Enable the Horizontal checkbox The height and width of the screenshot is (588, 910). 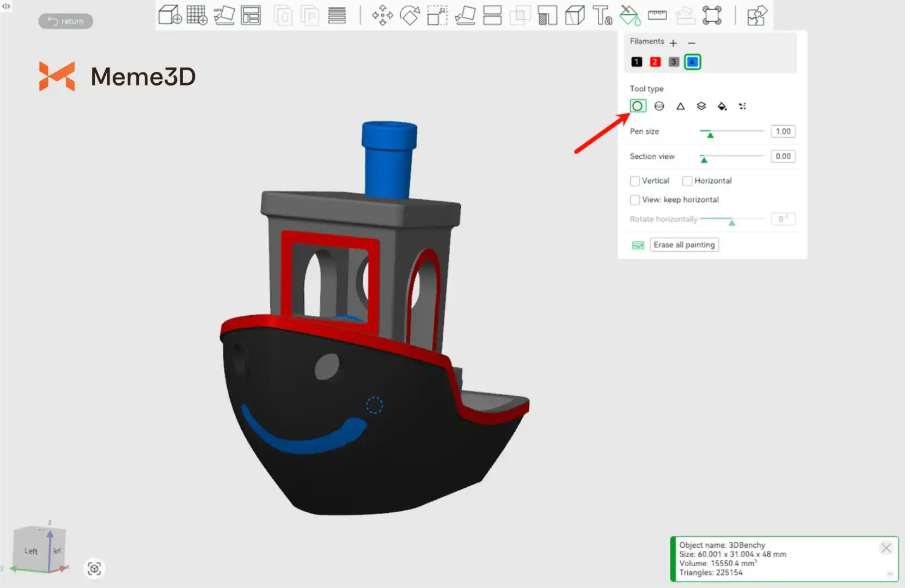click(x=687, y=181)
